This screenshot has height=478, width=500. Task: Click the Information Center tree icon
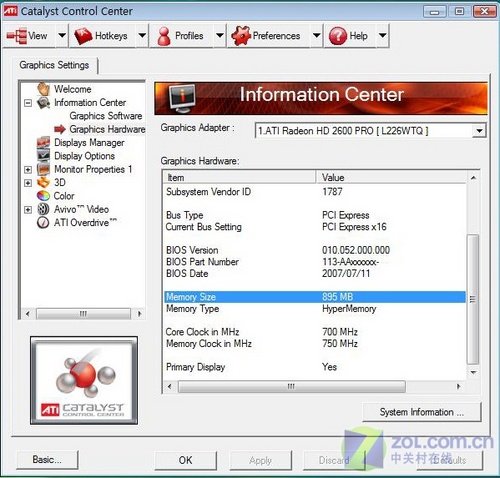43,103
